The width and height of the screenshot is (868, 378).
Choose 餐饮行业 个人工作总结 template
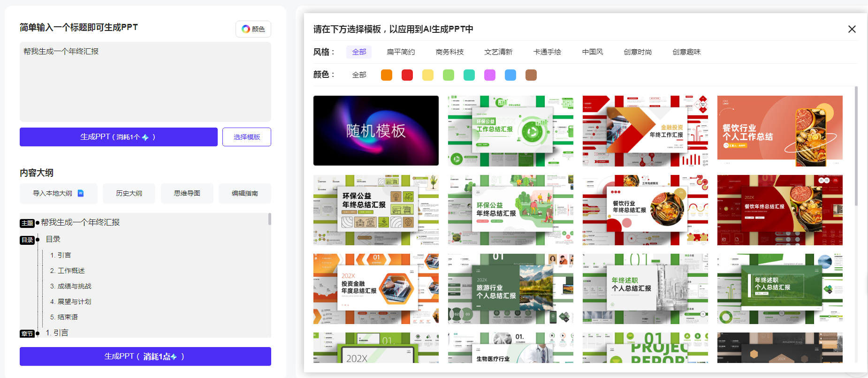(x=780, y=131)
